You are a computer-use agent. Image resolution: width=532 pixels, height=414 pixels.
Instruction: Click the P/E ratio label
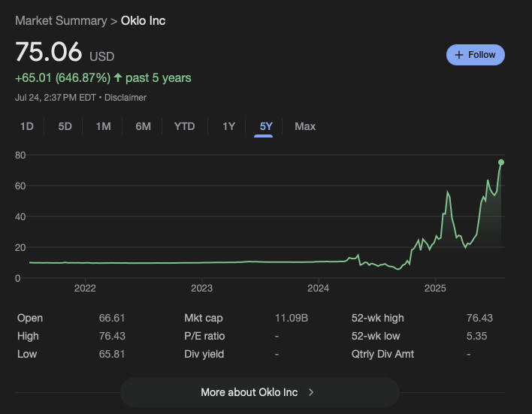(x=204, y=336)
